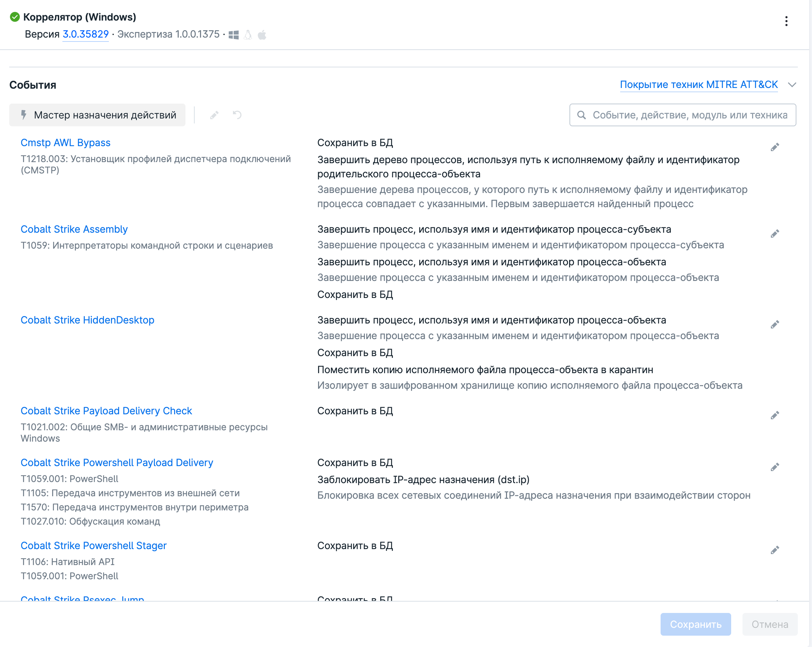The width and height of the screenshot is (812, 647).
Task: Edit actions for Cobalt Strike HiddenDesktop
Action: (x=774, y=325)
